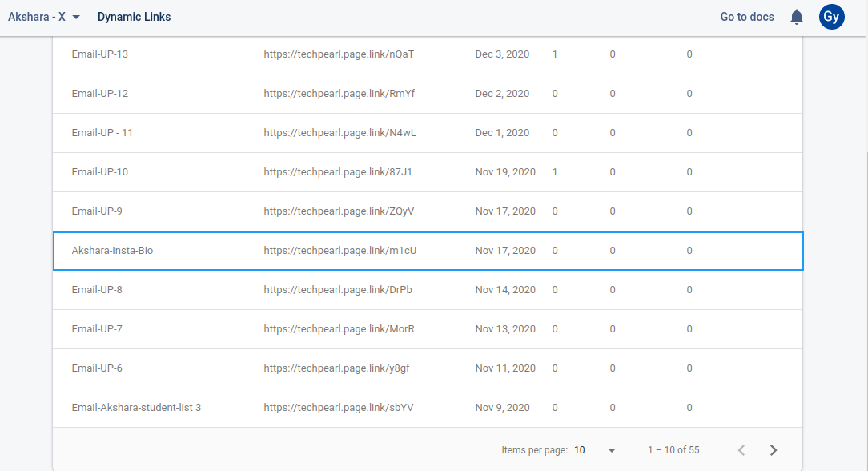Click the 1 – 10 of 55 pagination text
Screen dimensions: 868x471
673,450
